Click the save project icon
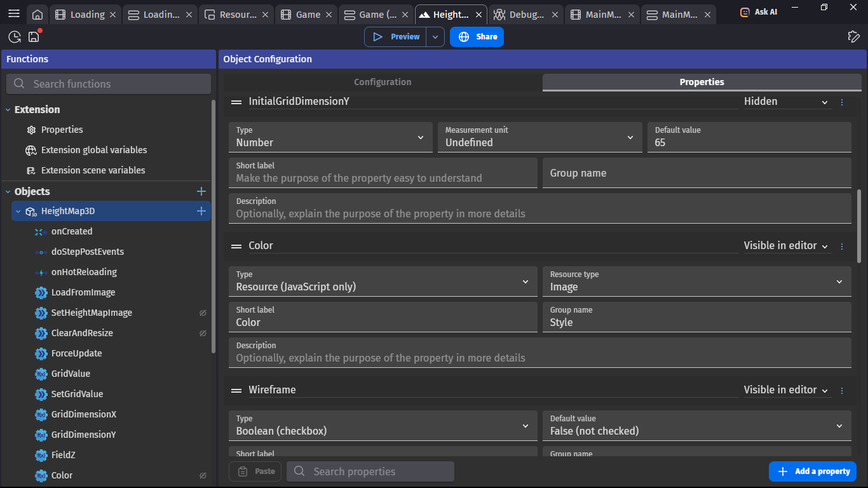 tap(34, 37)
